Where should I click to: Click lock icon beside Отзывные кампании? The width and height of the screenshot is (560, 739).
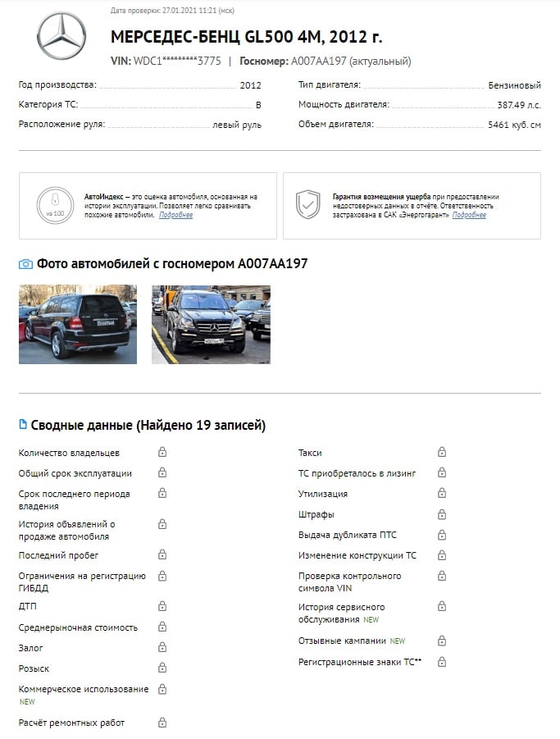pyautogui.click(x=442, y=641)
